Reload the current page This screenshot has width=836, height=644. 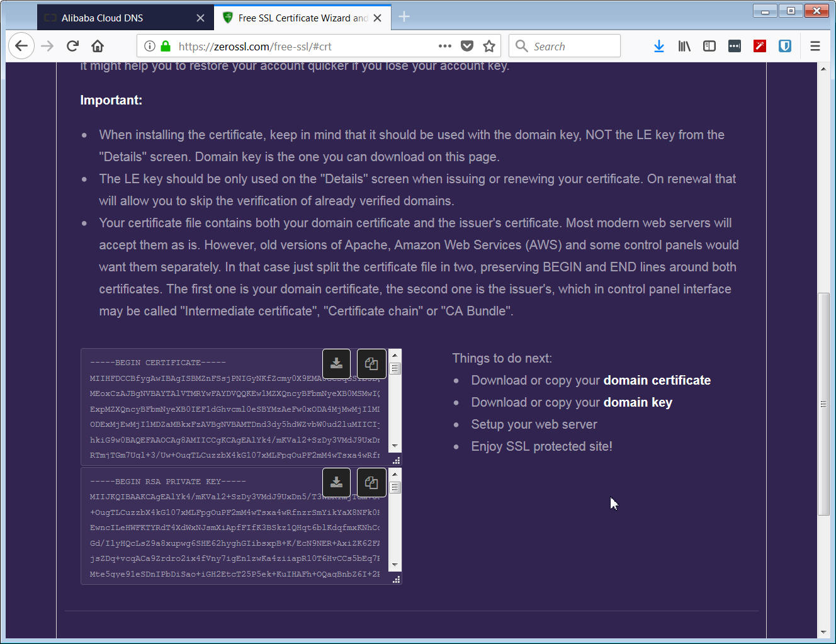[x=72, y=46]
